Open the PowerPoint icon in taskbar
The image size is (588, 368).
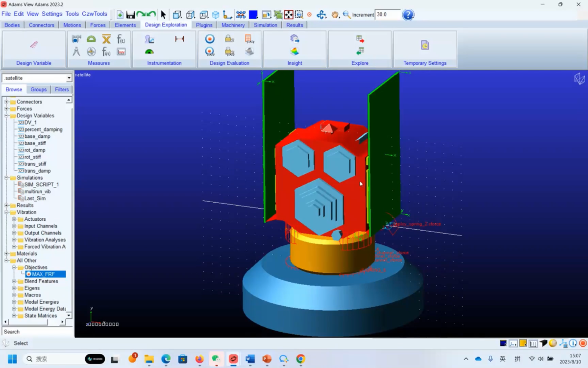pyautogui.click(x=267, y=359)
